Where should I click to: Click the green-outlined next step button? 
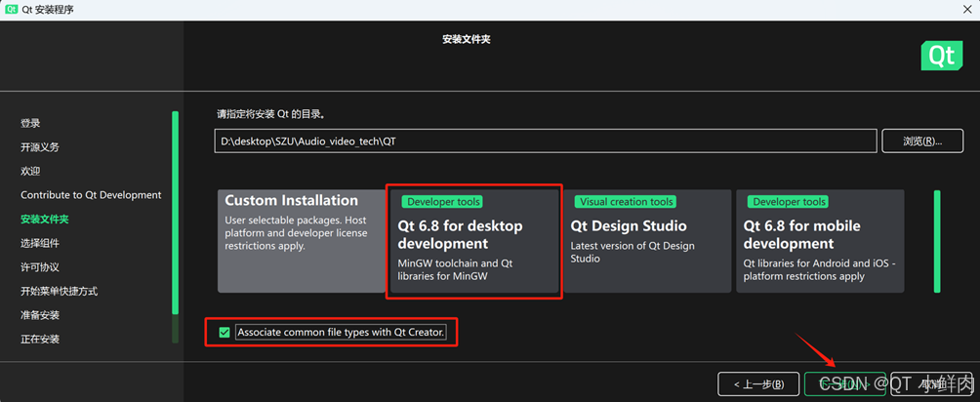click(x=844, y=383)
